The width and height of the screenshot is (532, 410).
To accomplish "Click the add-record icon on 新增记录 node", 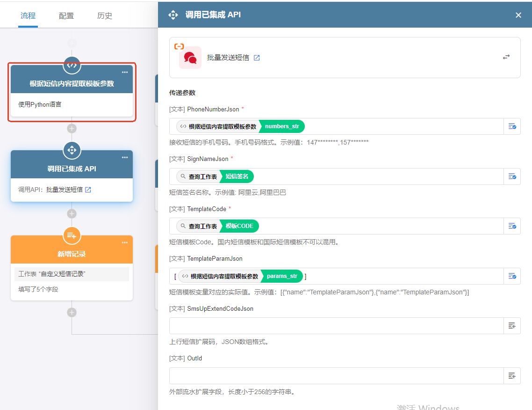I will [x=72, y=235].
